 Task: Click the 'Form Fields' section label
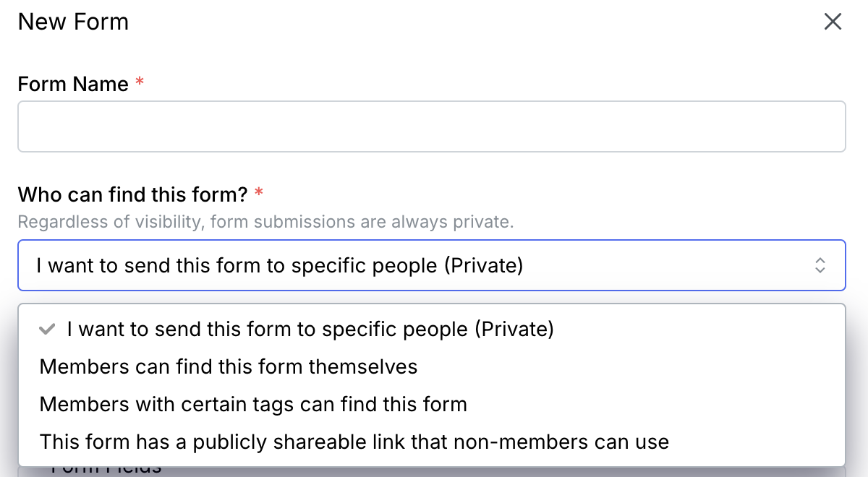coord(106,468)
